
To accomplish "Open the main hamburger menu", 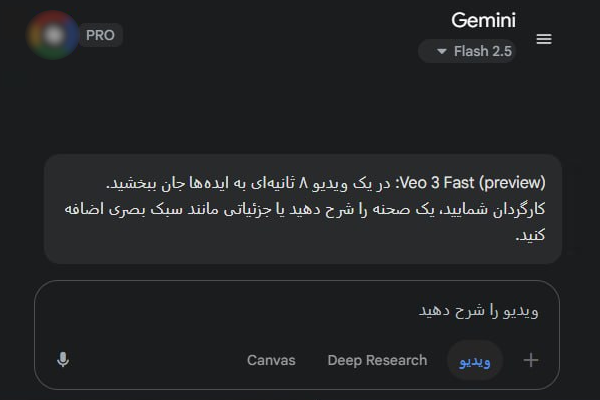I will [544, 39].
